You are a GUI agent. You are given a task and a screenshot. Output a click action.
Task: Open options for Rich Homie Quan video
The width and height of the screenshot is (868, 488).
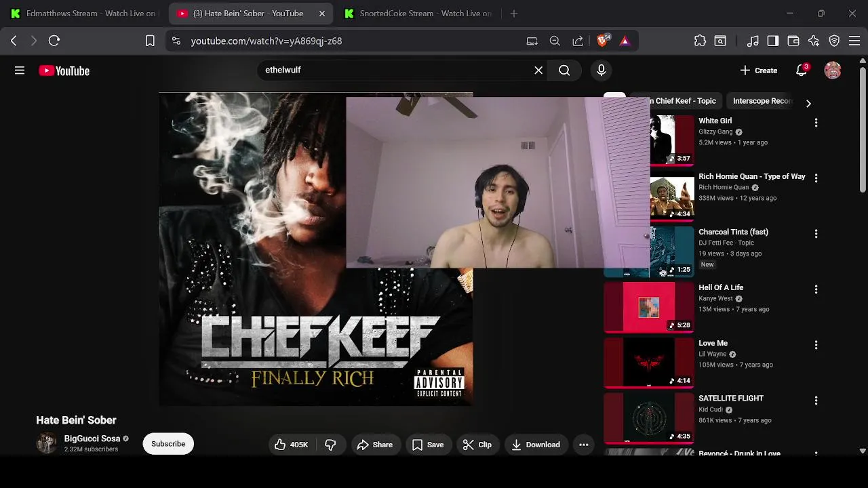816,178
